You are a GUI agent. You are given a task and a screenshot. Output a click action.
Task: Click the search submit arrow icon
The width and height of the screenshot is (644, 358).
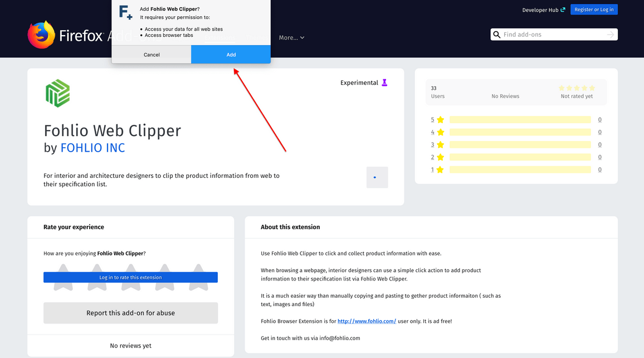611,35
